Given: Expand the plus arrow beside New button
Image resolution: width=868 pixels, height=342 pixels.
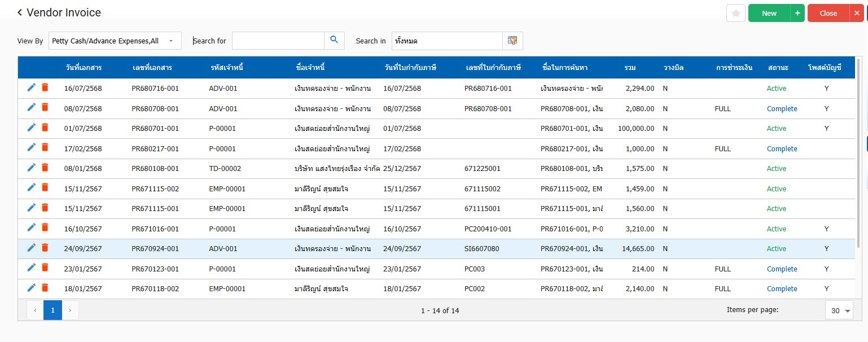Looking at the screenshot, I should [797, 13].
